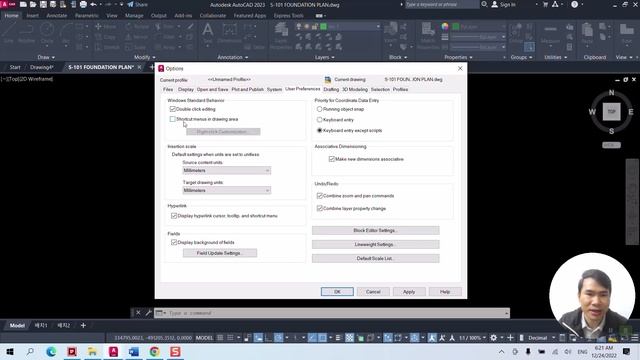Switch to the Display tab in Options
Screen dimensions: 640x360
pos(186,89)
